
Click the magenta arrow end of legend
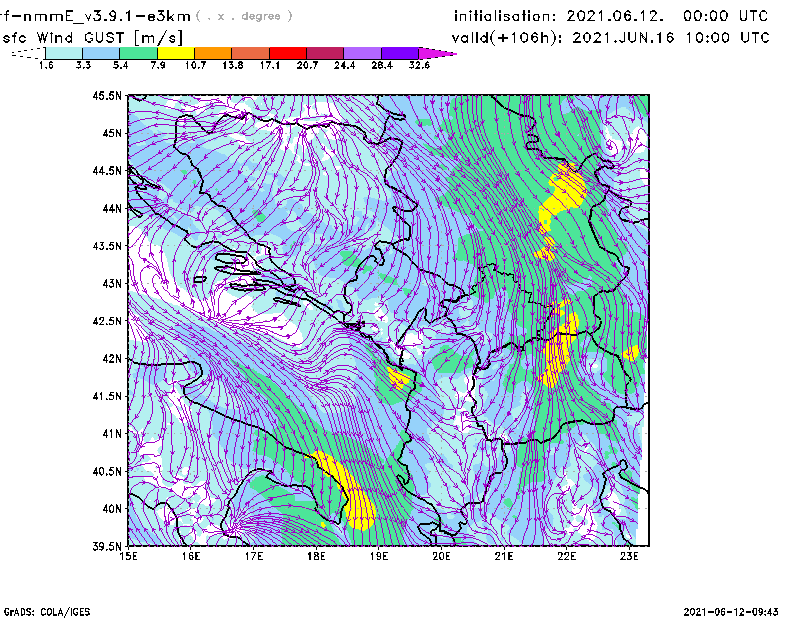point(437,53)
